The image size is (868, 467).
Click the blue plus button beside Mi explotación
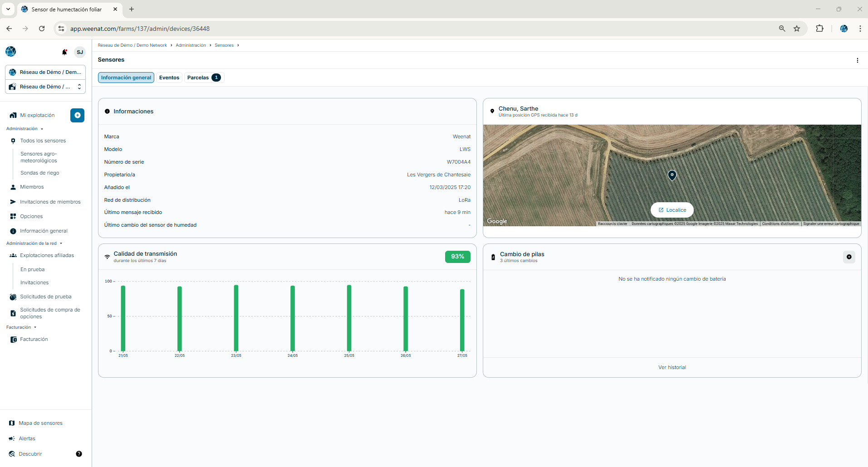78,115
